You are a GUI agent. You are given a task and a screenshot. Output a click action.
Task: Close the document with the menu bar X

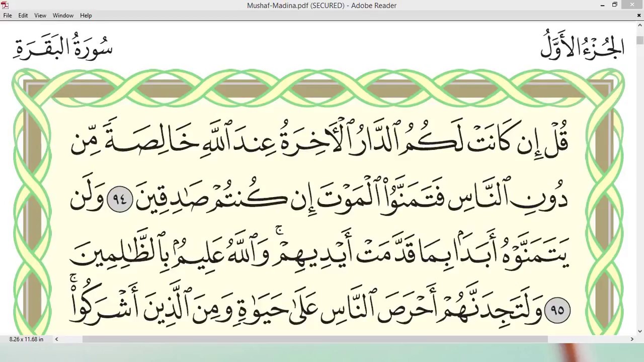pos(639,16)
